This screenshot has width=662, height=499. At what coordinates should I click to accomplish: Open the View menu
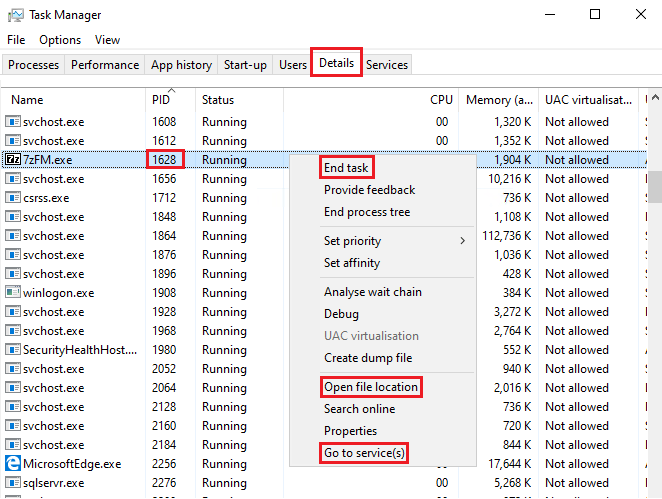[x=107, y=40]
